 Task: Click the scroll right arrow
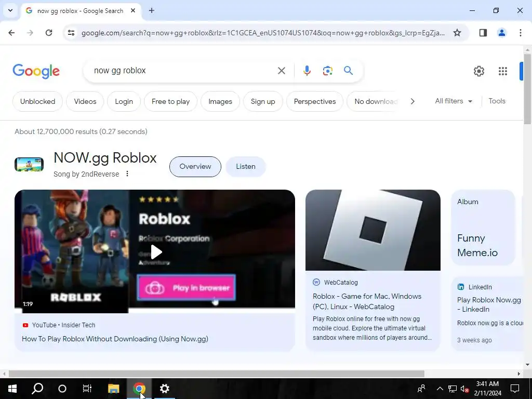pos(518,374)
